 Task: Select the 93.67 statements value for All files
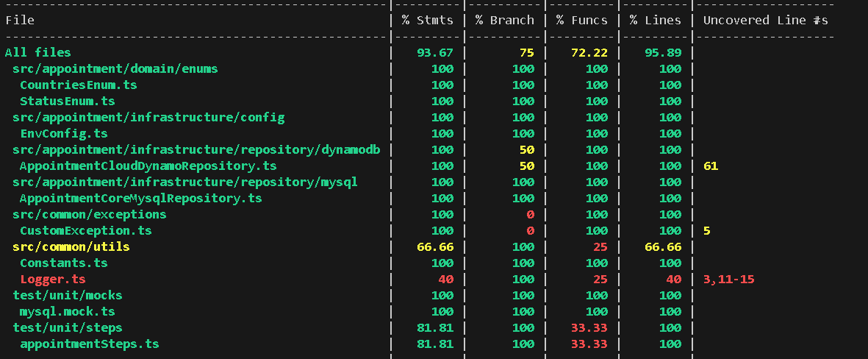[x=435, y=53]
